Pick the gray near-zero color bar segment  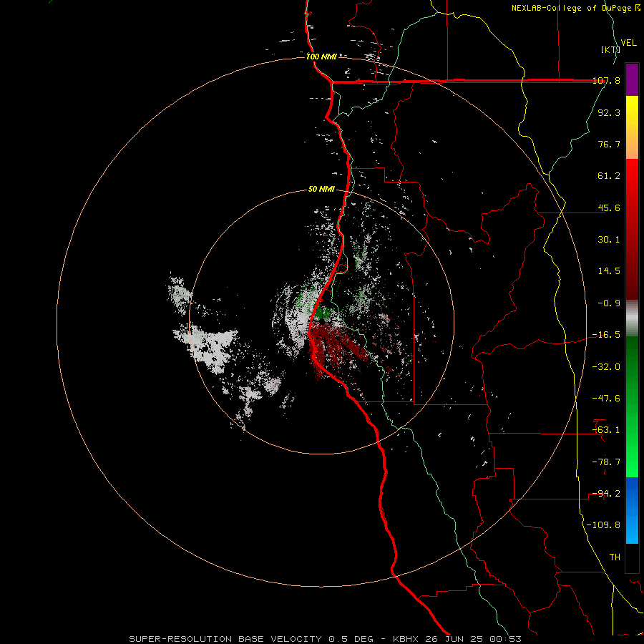point(632,318)
